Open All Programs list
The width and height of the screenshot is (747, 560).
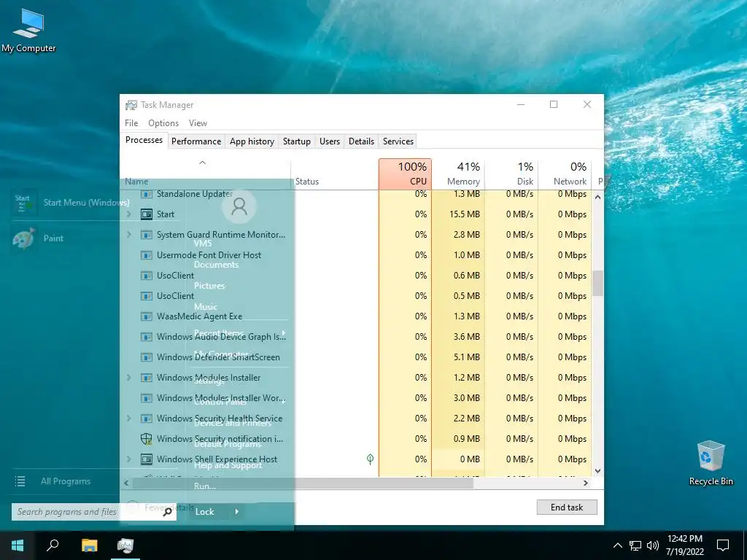[x=65, y=481]
